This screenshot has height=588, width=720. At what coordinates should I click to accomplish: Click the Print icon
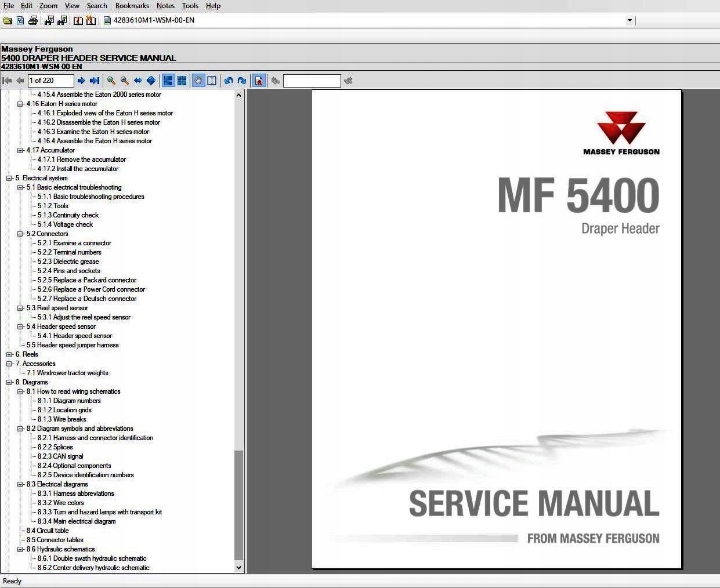(33, 20)
